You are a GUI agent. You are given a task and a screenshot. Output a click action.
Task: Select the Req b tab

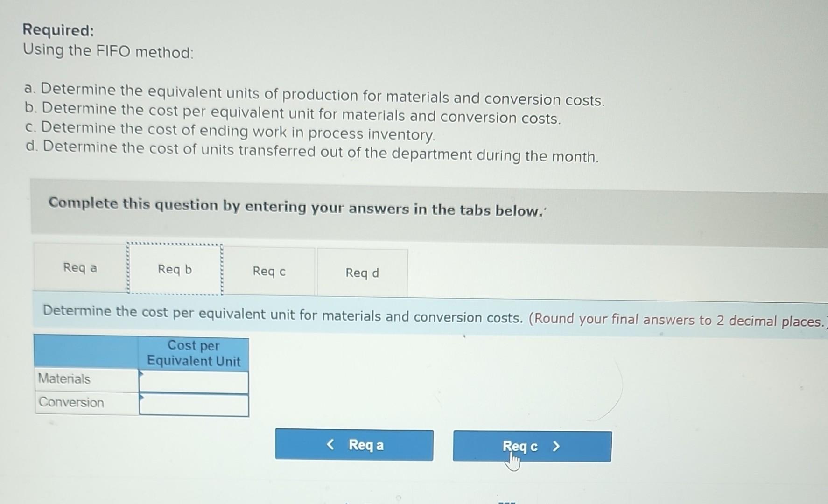(x=174, y=269)
